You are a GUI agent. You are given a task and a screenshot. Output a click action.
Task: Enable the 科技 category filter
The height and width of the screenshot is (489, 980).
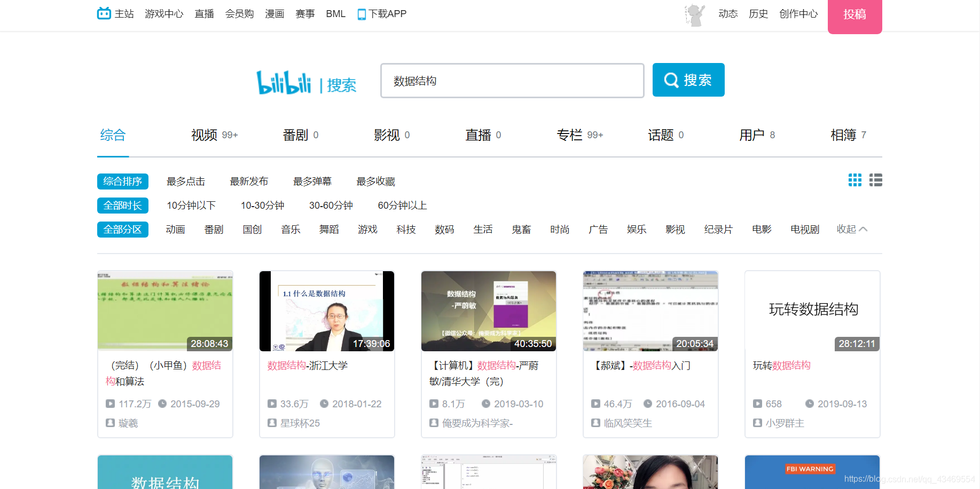click(406, 229)
